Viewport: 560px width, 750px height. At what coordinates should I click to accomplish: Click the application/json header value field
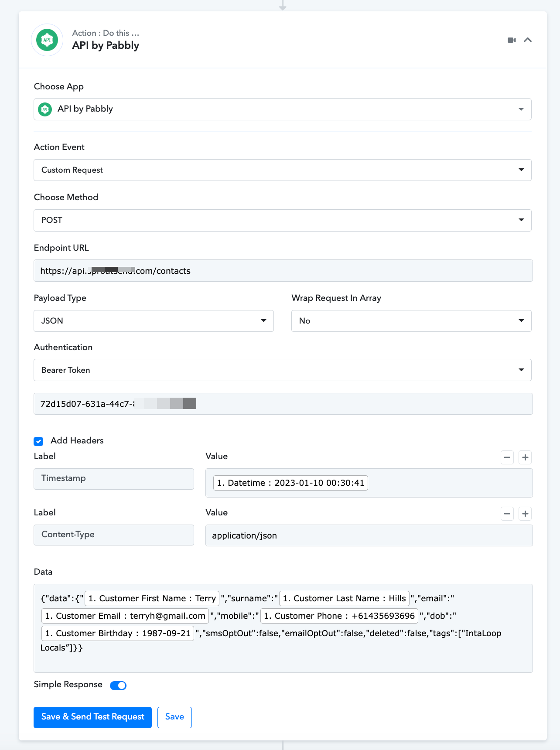click(x=369, y=535)
